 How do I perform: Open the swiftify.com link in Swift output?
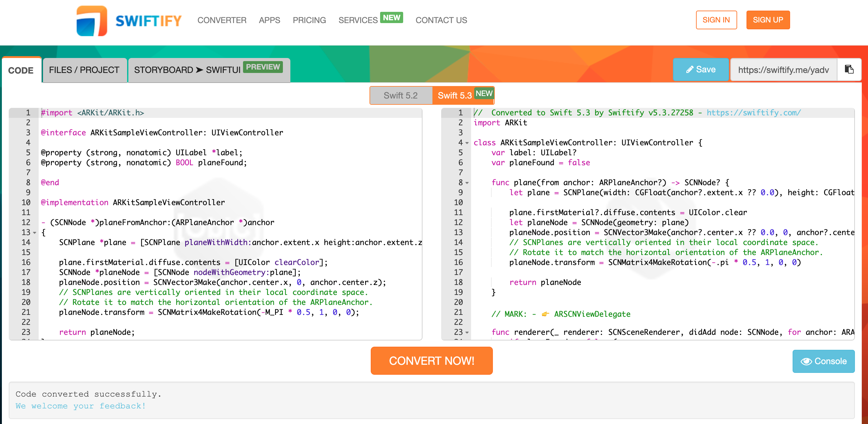pyautogui.click(x=753, y=113)
